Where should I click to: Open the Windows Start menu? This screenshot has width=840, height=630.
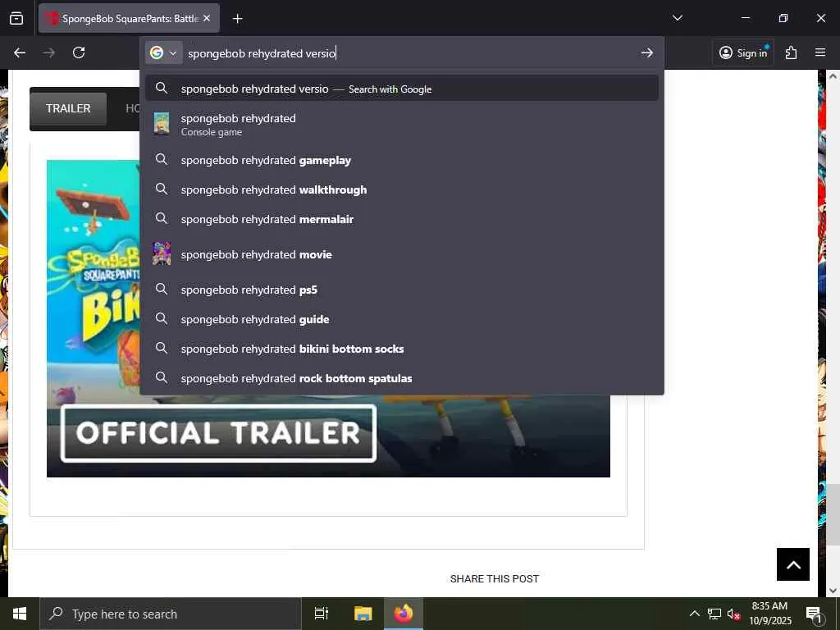click(20, 614)
